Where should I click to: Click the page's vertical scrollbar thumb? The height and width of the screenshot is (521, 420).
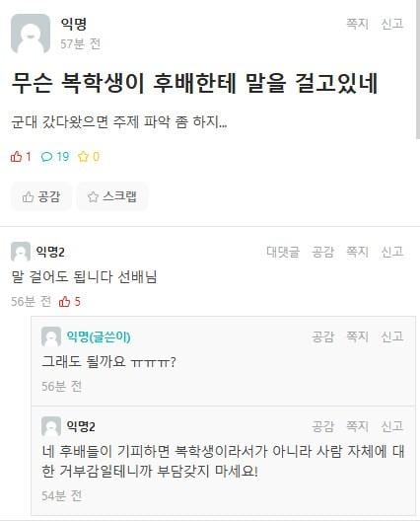[418, 69]
